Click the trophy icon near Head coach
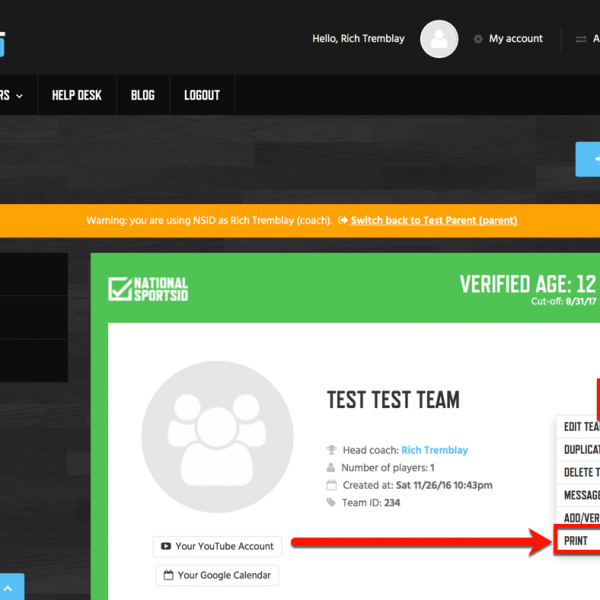The image size is (600, 600). (x=331, y=450)
